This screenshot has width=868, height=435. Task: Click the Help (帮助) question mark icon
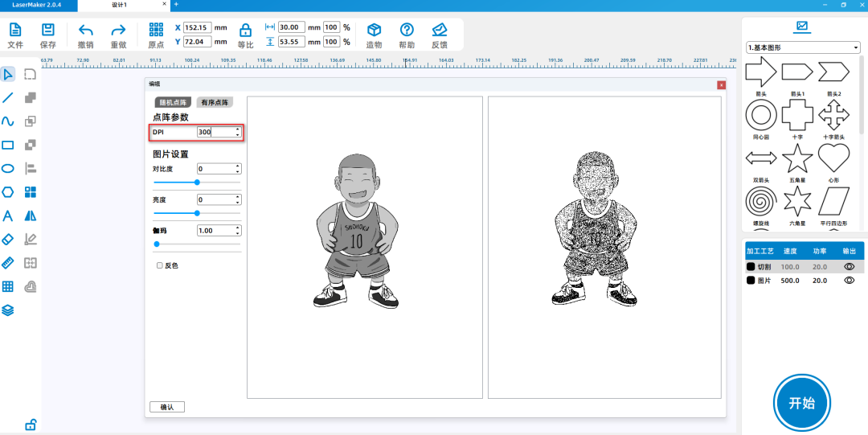tap(407, 30)
